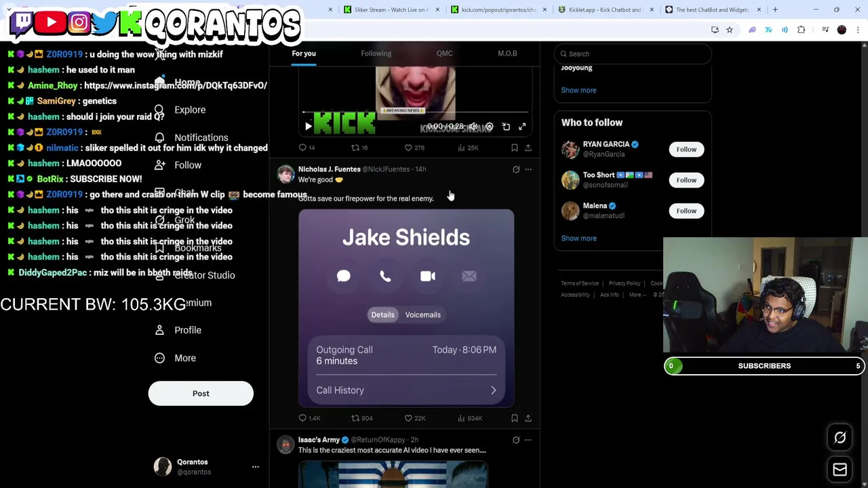Open Accessibility footer link
This screenshot has height=488, width=868.
pyautogui.click(x=575, y=295)
